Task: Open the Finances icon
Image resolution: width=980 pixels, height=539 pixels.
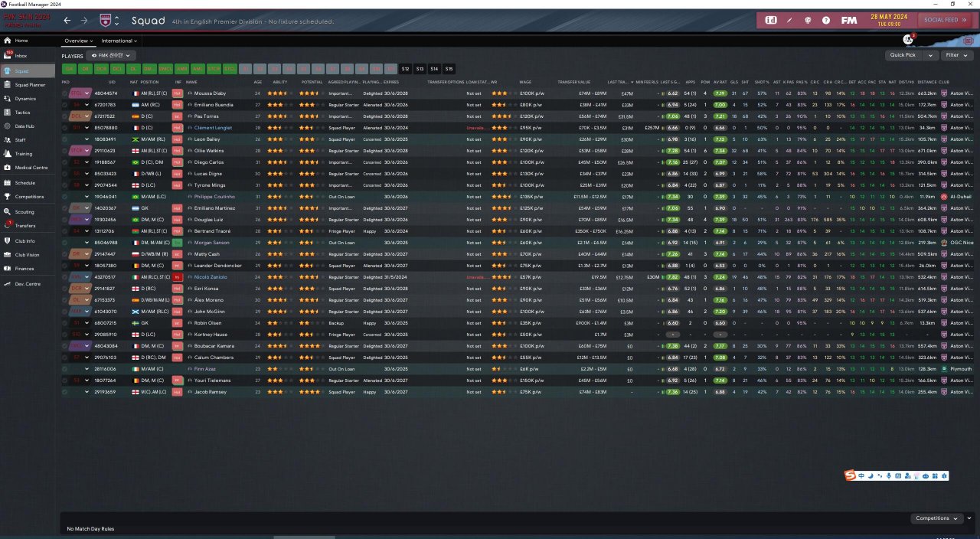Action: click(8, 269)
